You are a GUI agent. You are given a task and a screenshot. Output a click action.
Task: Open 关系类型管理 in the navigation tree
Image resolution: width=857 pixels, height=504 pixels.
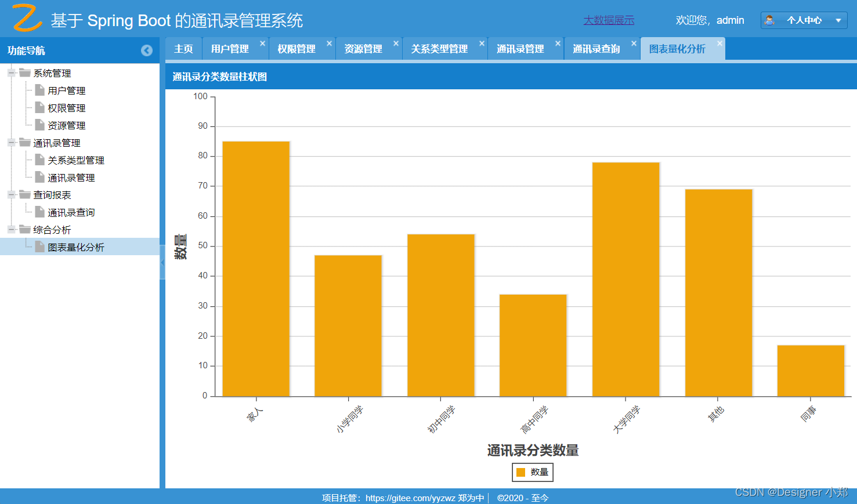(76, 160)
